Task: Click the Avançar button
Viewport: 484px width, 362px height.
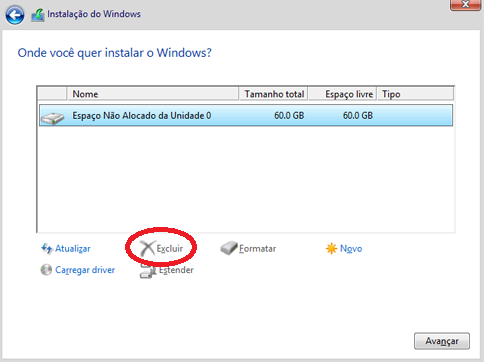Action: (442, 341)
